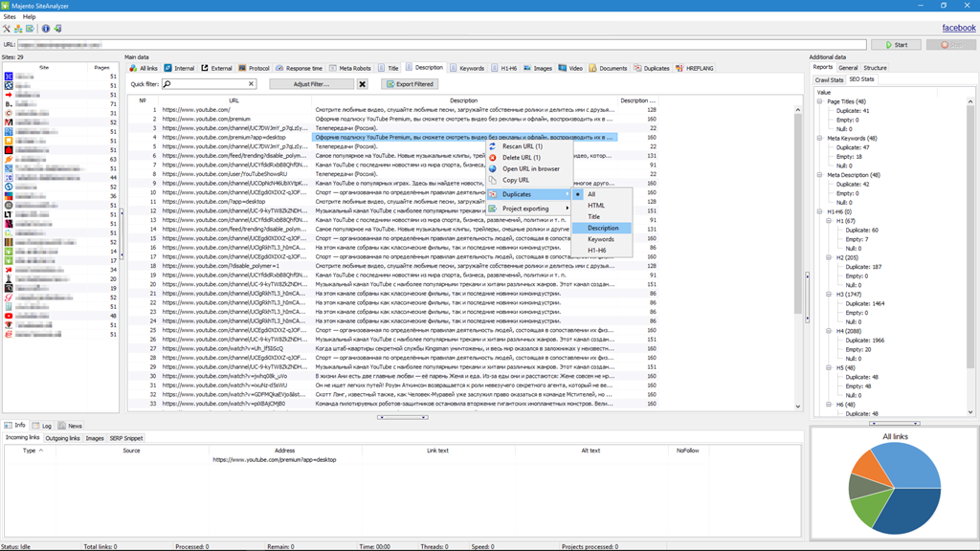This screenshot has width=980, height=551.
Task: Click the Response time gauge icon
Action: tap(279, 68)
